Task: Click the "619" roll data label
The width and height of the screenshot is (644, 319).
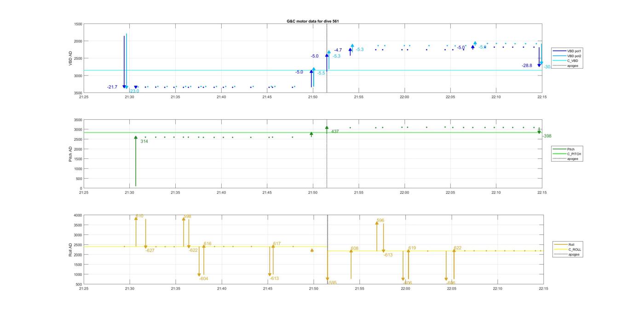Action: pos(412,248)
